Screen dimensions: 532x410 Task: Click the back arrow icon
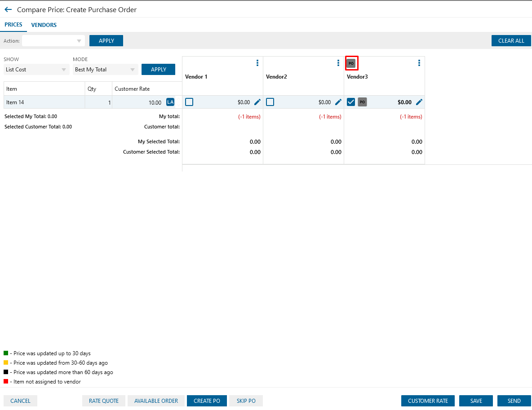8,9
